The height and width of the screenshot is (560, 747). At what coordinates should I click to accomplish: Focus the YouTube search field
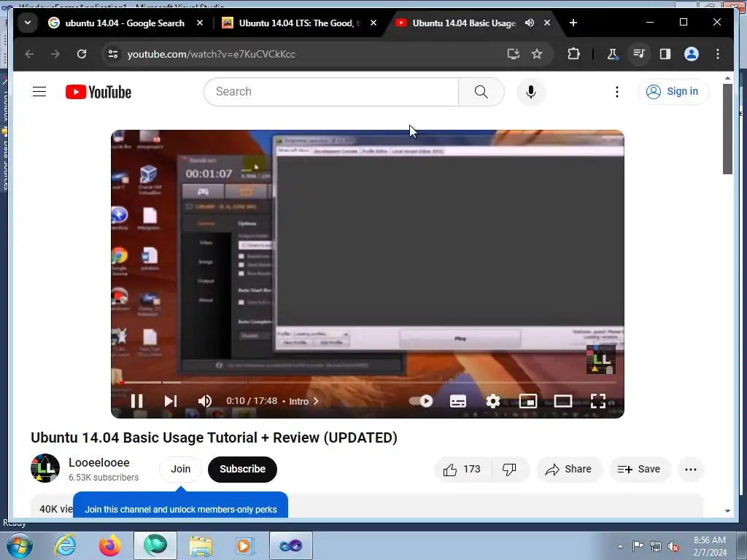[x=331, y=92]
